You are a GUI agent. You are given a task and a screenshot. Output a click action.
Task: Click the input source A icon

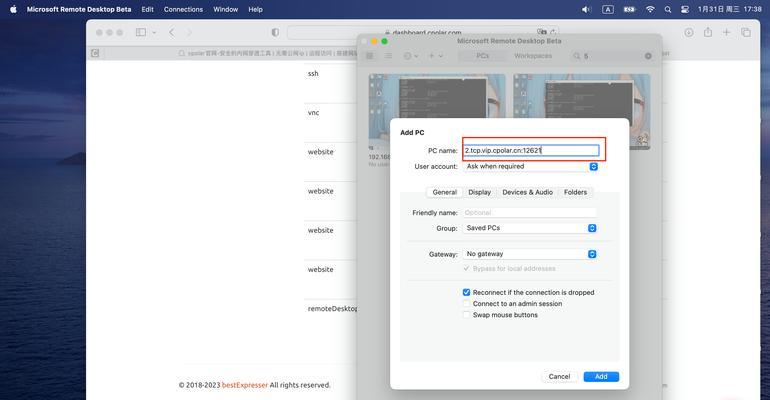coord(608,9)
